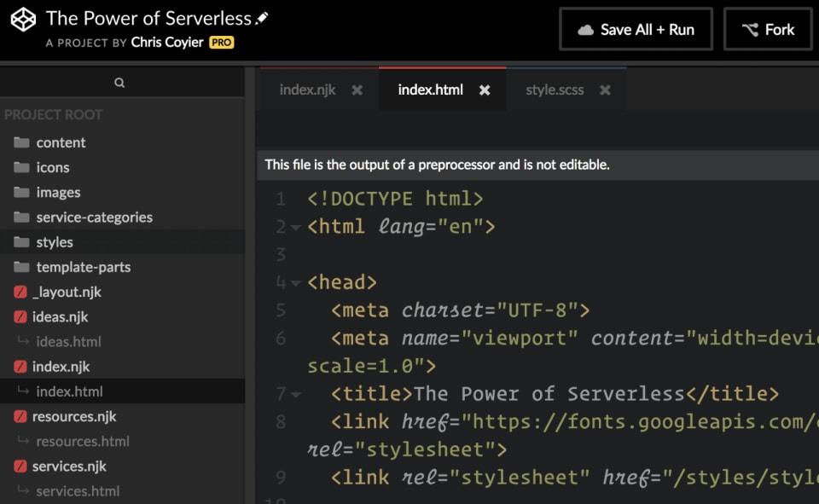This screenshot has width=819, height=504.
Task: Close the style.scss tab
Action: tap(605, 90)
